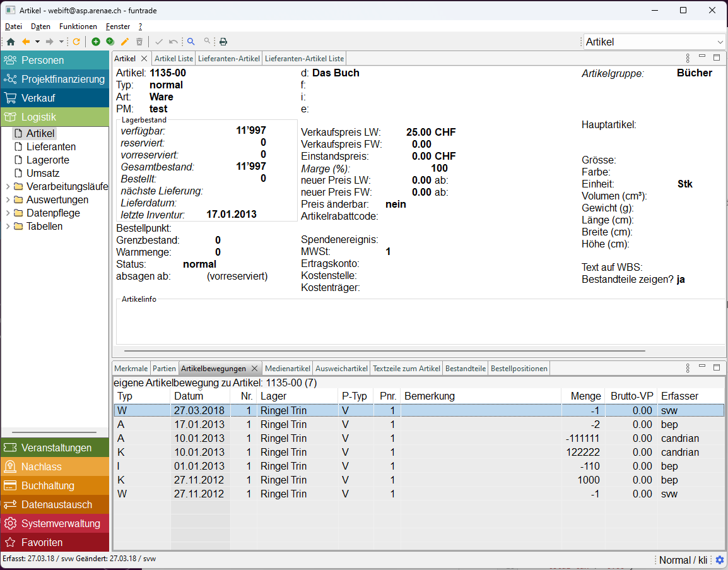Open settings gear in the status bar
The height and width of the screenshot is (570, 728).
click(719, 560)
